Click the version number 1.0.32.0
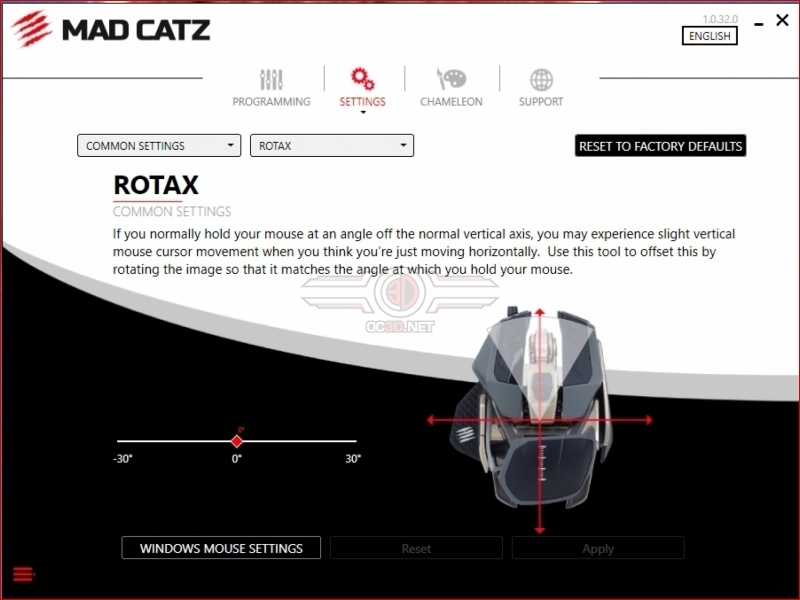800x600 pixels. 720,19
